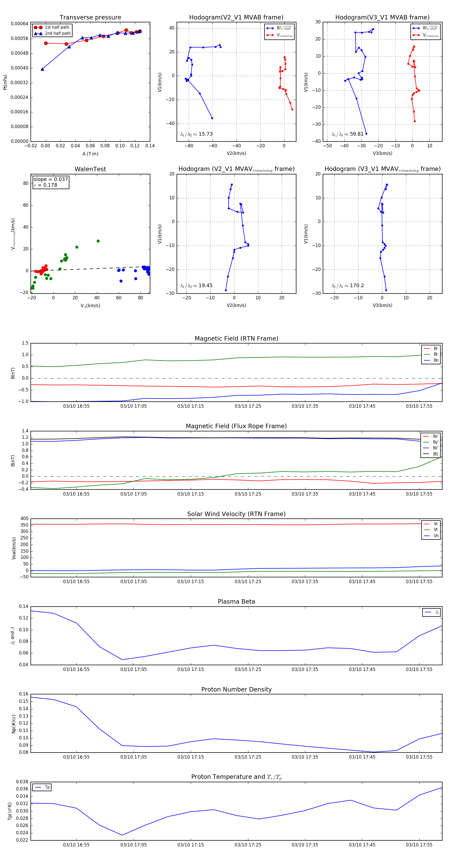
Task: Click the 'A (T·m)' axis label
Action: pos(90,154)
